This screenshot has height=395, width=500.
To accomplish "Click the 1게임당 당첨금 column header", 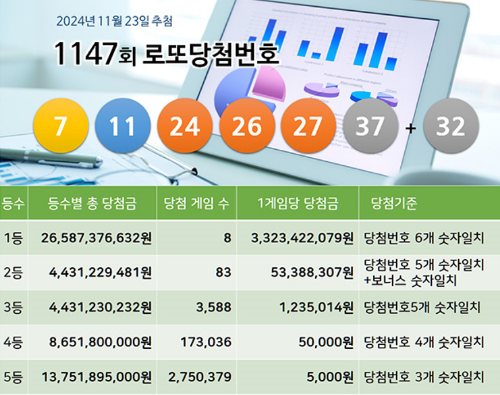I will 298,203.
